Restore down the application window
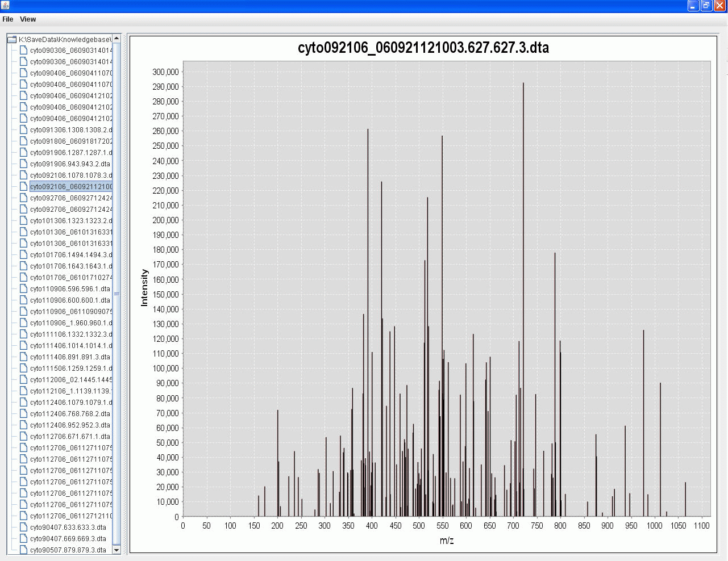 [x=706, y=6]
